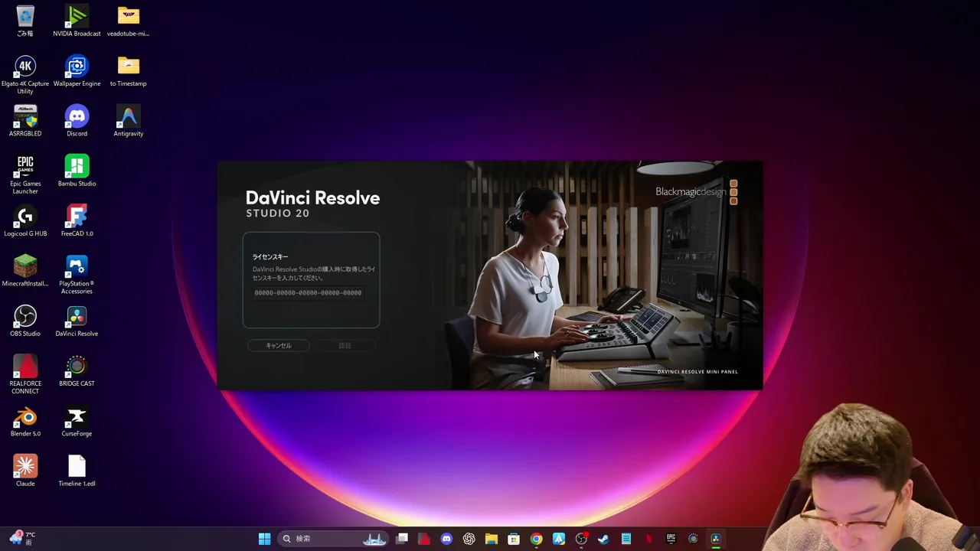980x551 pixels.
Task: Click the Blackmagicdesign logo
Action: (x=696, y=192)
